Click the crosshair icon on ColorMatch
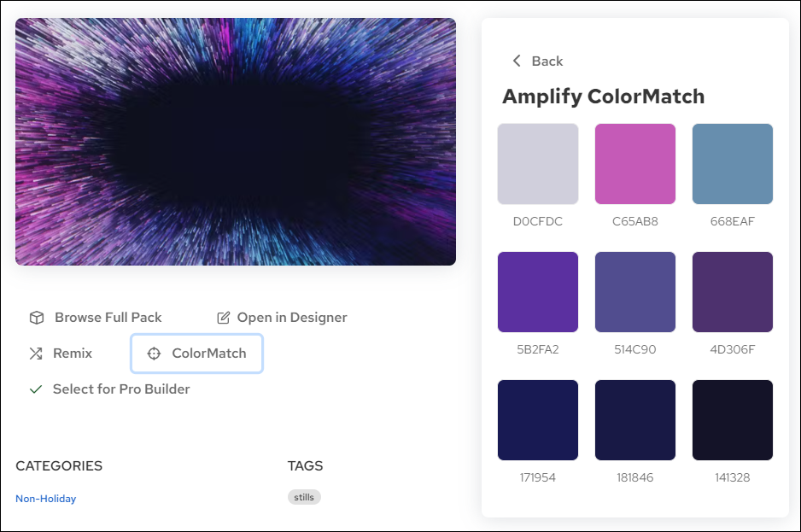This screenshot has width=801, height=532. tap(154, 354)
